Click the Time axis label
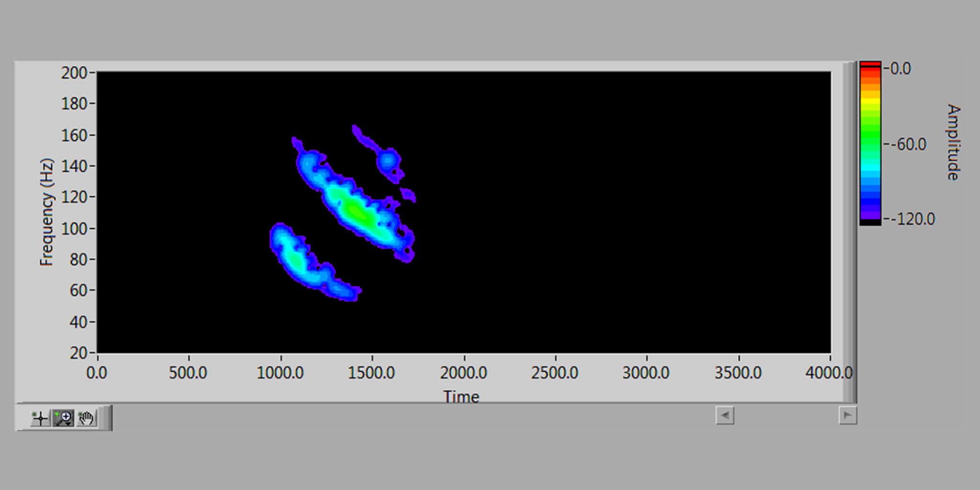Viewport: 980px width, 490px height. tap(461, 397)
